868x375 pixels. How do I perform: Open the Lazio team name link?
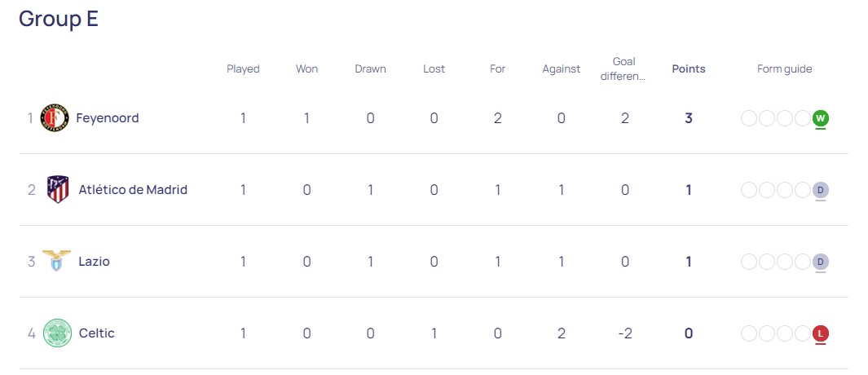coord(94,262)
